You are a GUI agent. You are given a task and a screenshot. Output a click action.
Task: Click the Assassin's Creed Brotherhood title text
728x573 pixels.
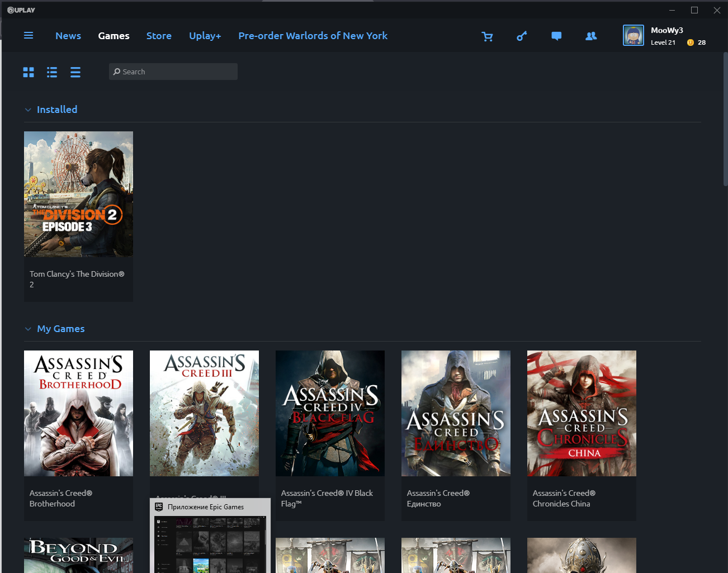pyautogui.click(x=61, y=498)
